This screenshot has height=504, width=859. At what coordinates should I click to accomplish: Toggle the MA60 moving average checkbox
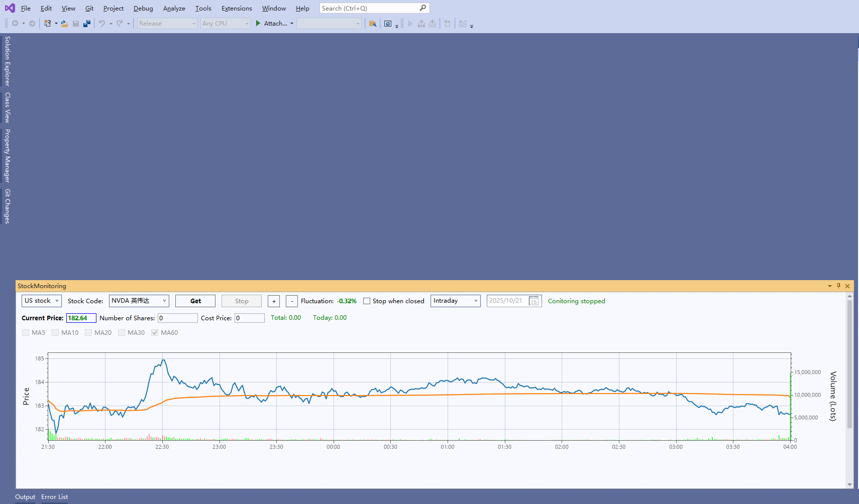[155, 333]
